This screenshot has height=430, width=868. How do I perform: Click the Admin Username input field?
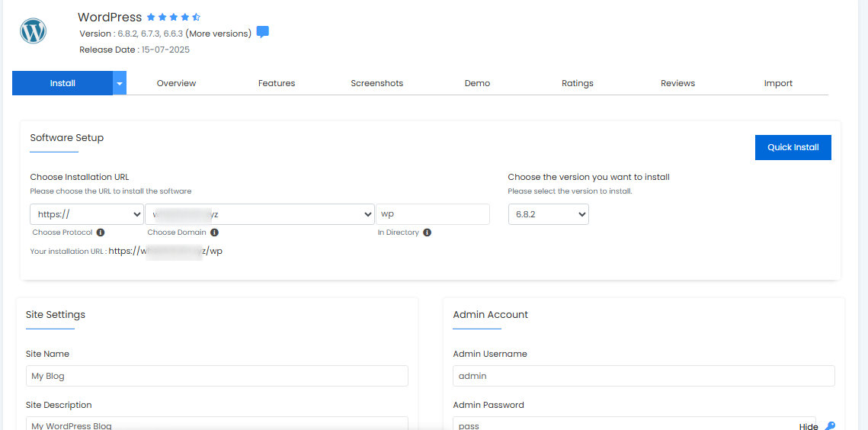coord(644,376)
